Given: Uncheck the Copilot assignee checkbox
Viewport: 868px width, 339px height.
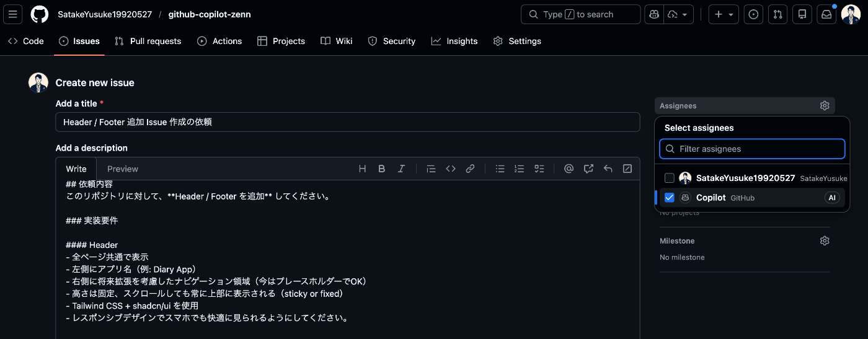Looking at the screenshot, I should [670, 198].
